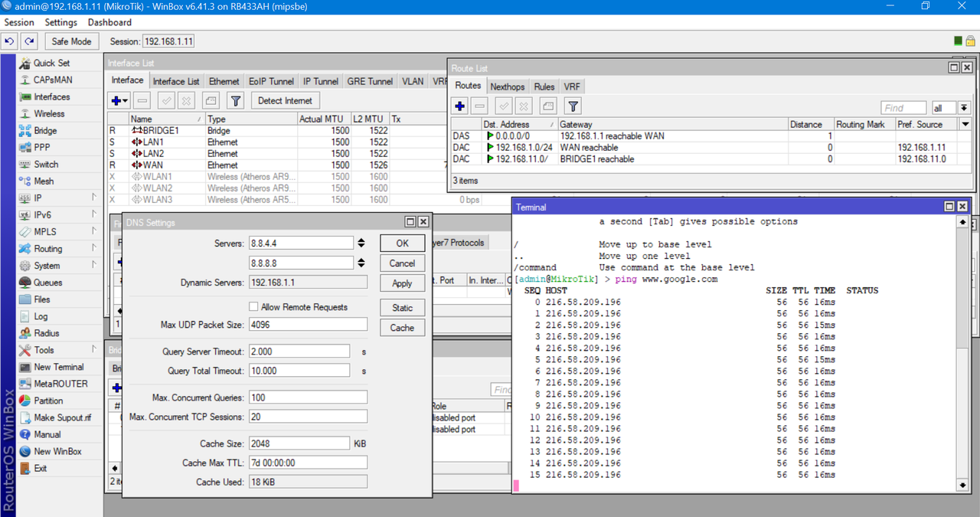The image size is (980, 517).
Task: Click the up/down arrows for the 8.8.4.4 server
Action: coord(361,243)
